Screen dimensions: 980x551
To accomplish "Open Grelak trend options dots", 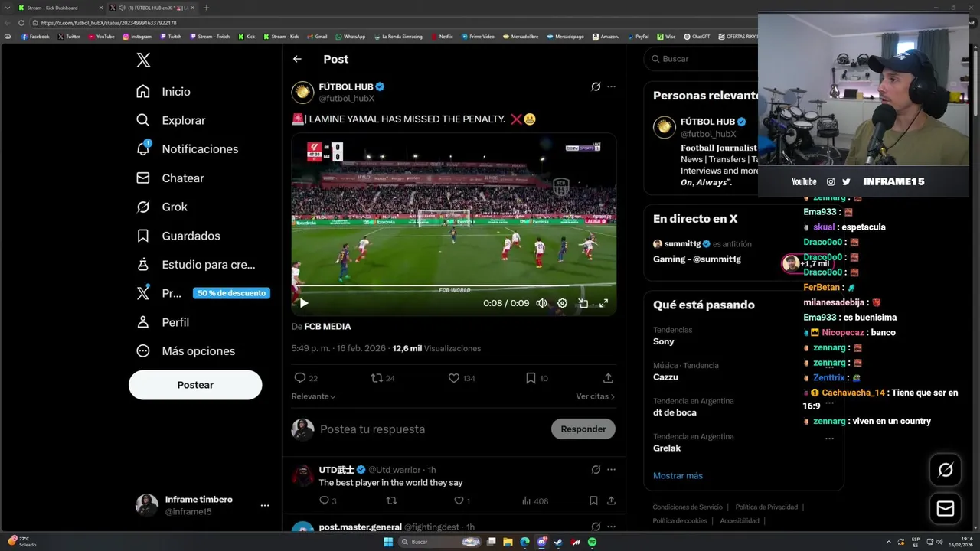I will point(829,439).
